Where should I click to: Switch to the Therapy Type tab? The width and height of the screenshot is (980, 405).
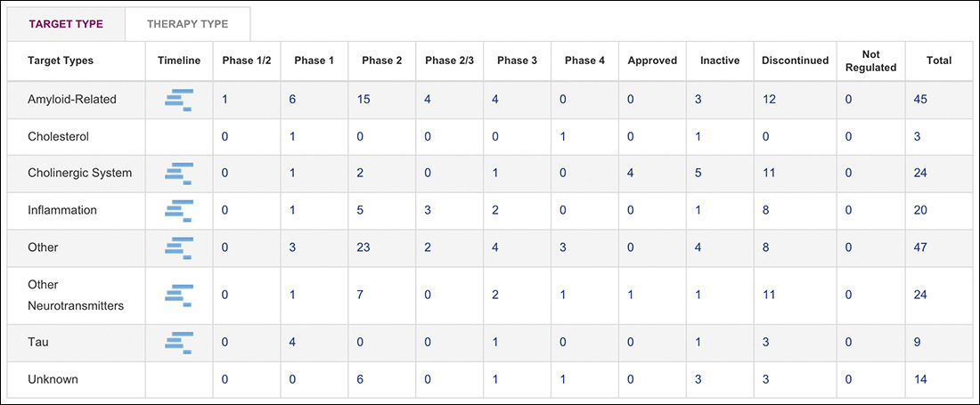(x=187, y=24)
